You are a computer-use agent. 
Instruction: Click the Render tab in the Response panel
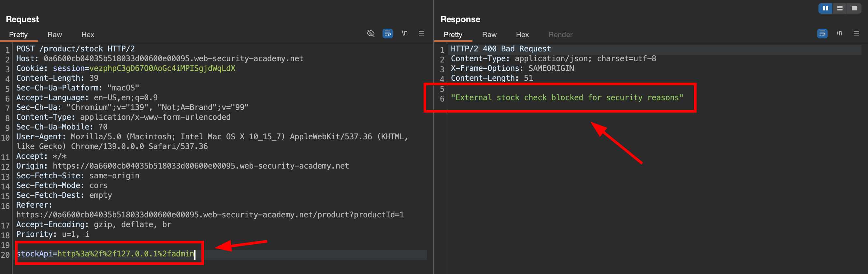(x=560, y=35)
